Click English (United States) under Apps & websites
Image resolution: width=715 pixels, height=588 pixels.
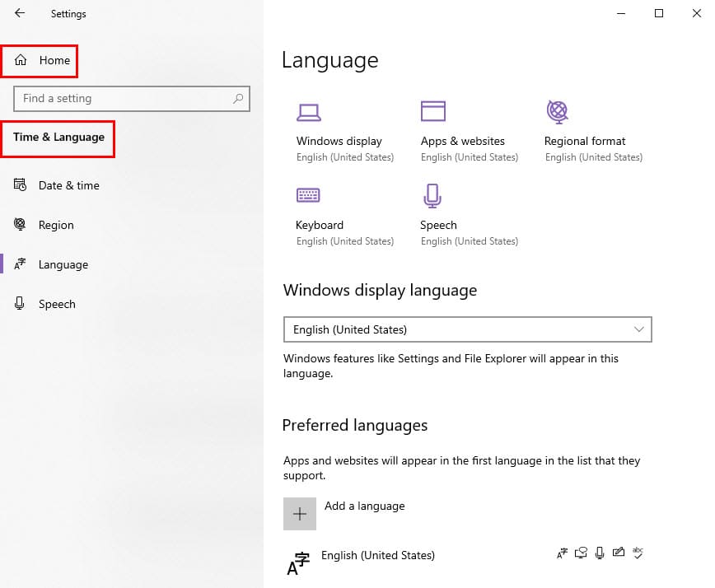coord(470,157)
